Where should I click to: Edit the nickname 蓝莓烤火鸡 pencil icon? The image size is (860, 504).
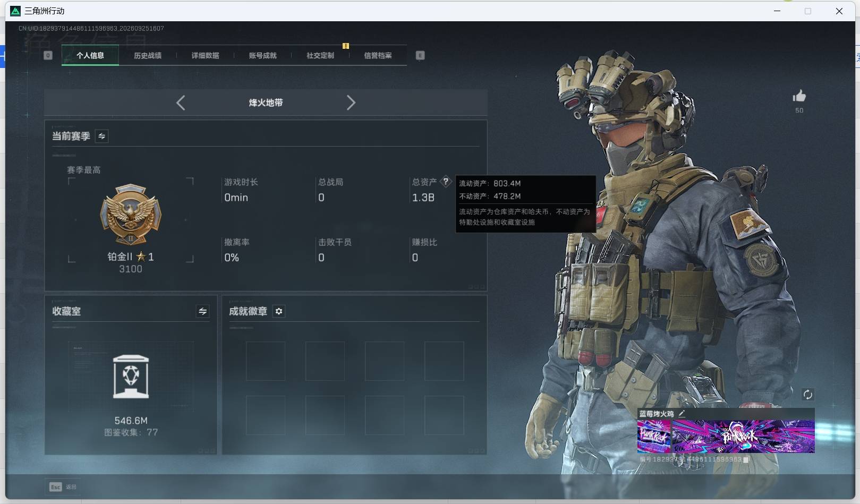682,413
